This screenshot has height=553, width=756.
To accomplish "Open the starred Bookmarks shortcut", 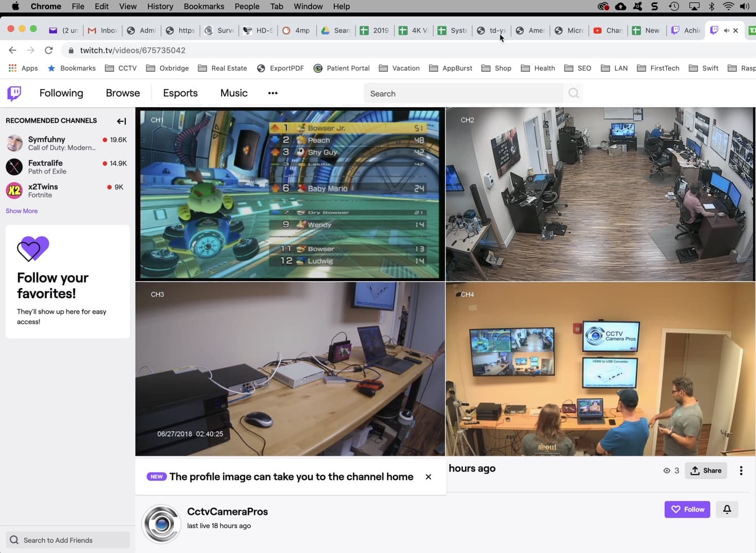I will (x=72, y=68).
